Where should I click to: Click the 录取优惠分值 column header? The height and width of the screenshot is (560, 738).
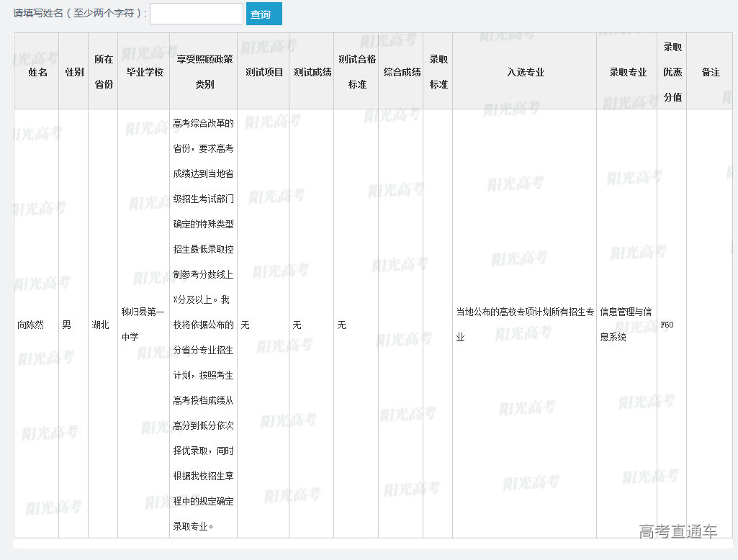tap(672, 72)
